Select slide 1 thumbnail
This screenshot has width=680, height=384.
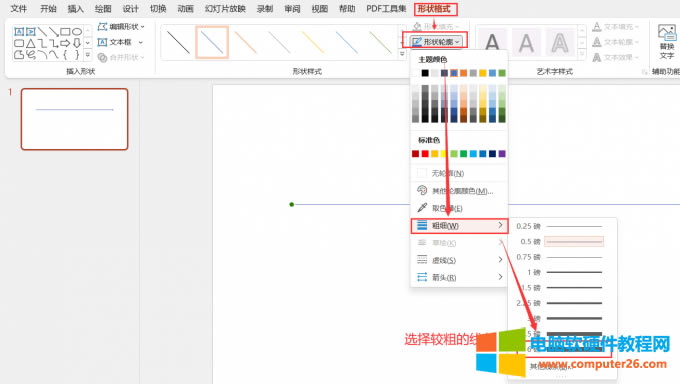click(75, 119)
